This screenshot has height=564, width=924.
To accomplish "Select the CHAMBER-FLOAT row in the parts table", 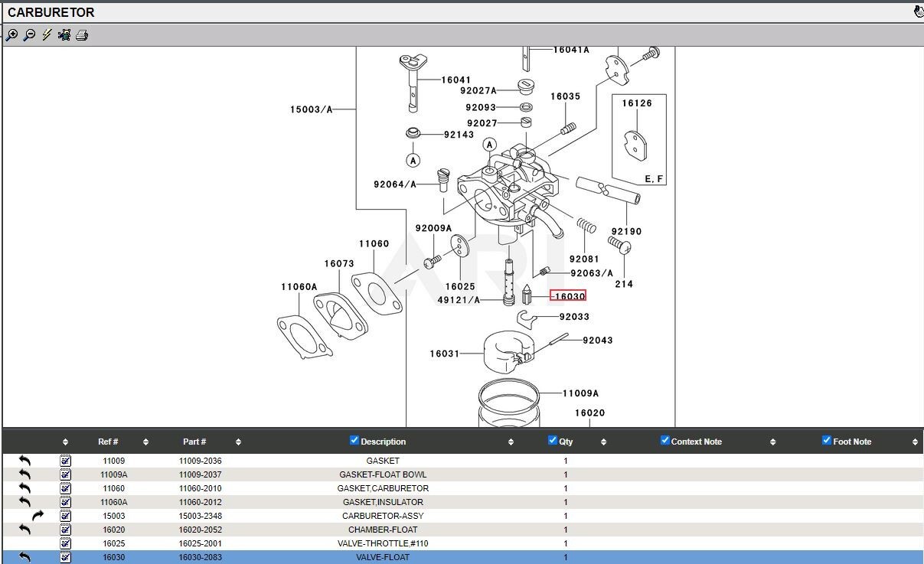I will 383,530.
